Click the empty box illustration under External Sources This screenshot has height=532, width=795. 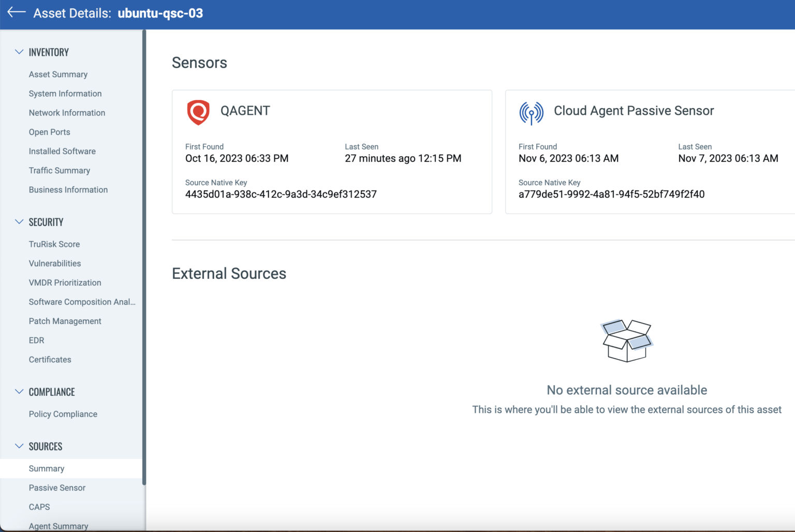point(626,340)
